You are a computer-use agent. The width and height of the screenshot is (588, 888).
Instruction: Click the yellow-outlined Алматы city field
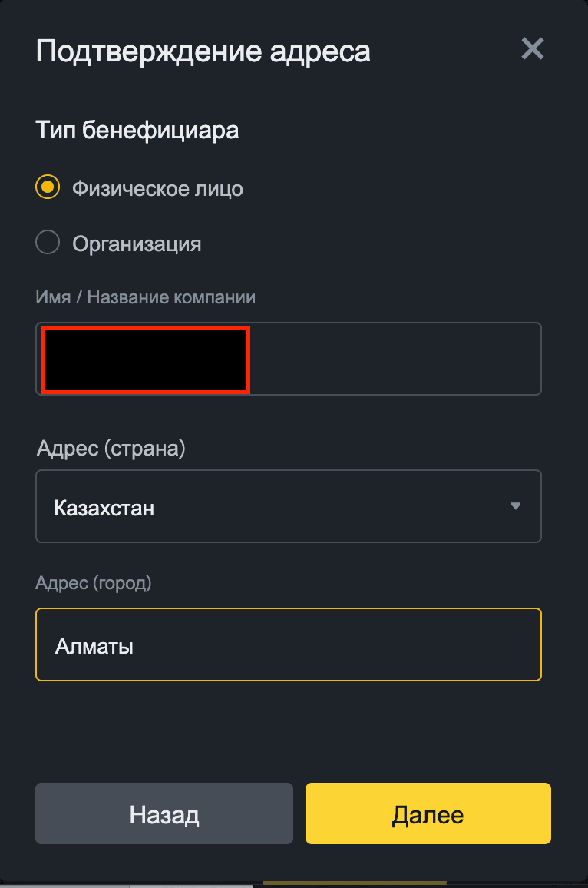pyautogui.click(x=288, y=644)
